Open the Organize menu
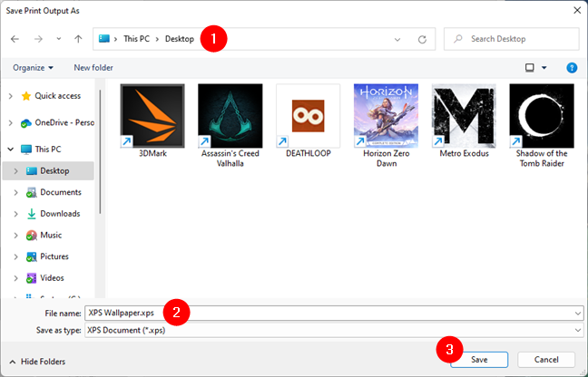588x377 pixels. click(x=33, y=68)
